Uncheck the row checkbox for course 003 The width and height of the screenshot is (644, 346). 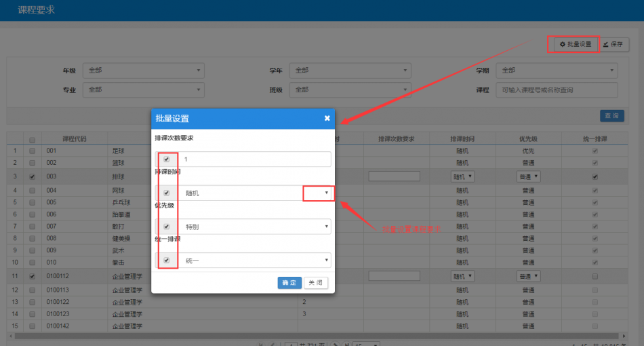tap(32, 176)
